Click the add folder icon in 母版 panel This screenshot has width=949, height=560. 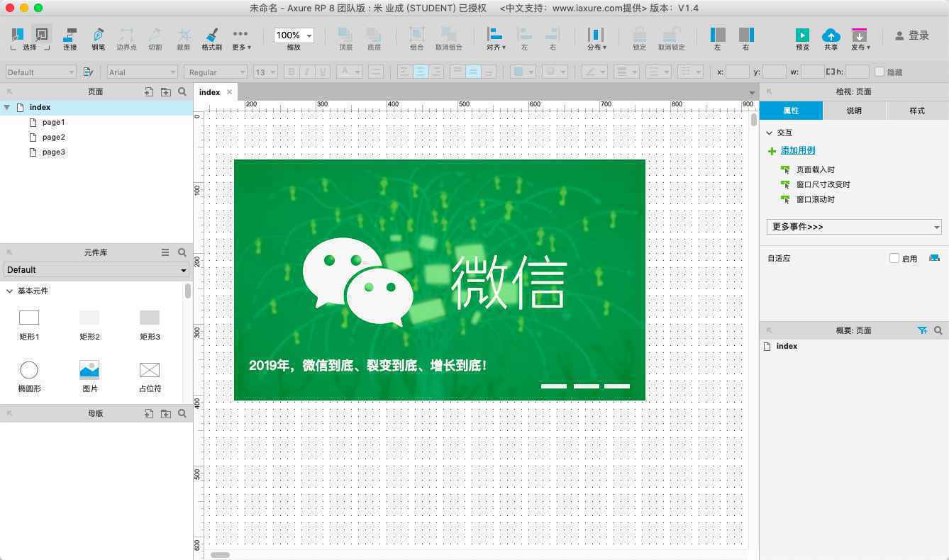click(165, 413)
